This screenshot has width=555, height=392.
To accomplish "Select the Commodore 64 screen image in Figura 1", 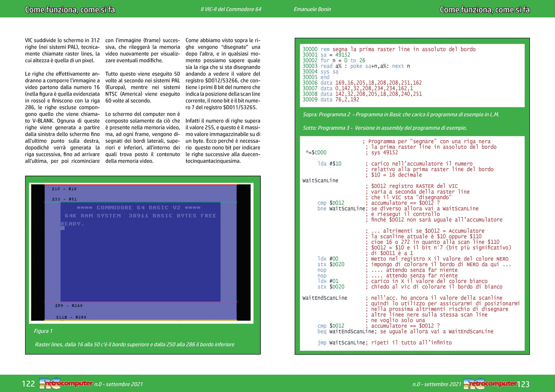I will click(x=141, y=253).
